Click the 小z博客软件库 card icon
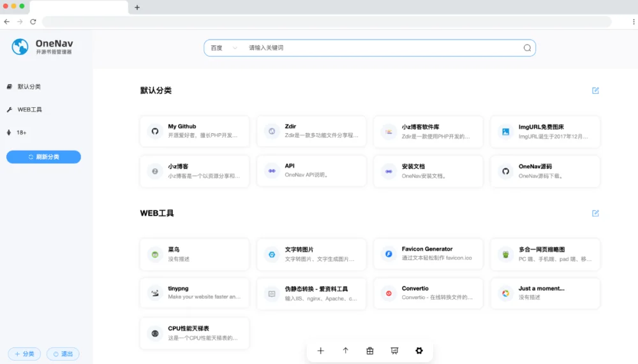 coord(389,131)
